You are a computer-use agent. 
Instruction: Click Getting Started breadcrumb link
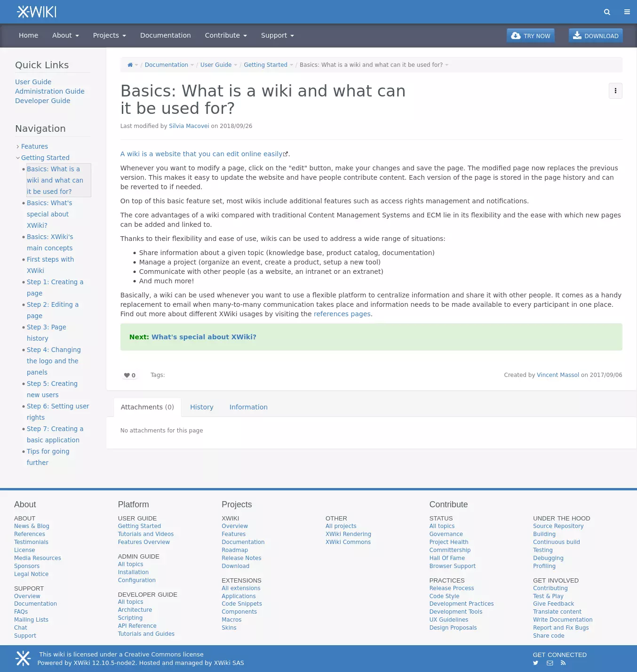click(x=265, y=65)
